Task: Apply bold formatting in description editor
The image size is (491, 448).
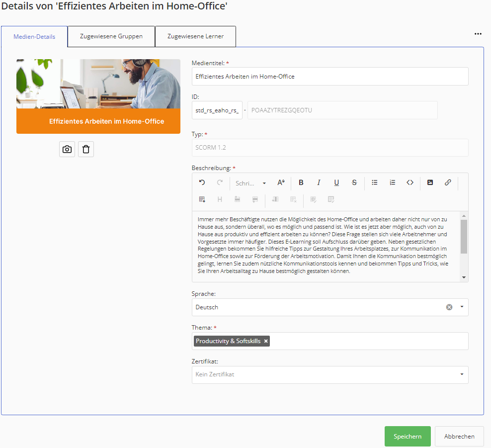Action: (x=301, y=182)
